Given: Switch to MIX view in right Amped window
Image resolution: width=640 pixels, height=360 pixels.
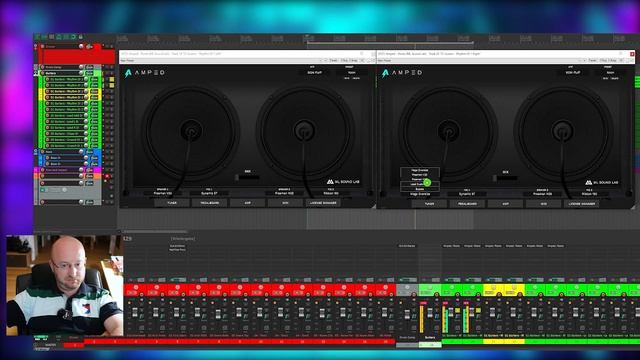Looking at the screenshot, I should (x=543, y=204).
